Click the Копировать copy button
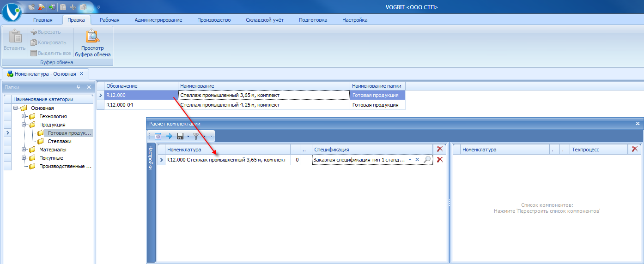Viewport: 644px width, 264px height. 49,42
